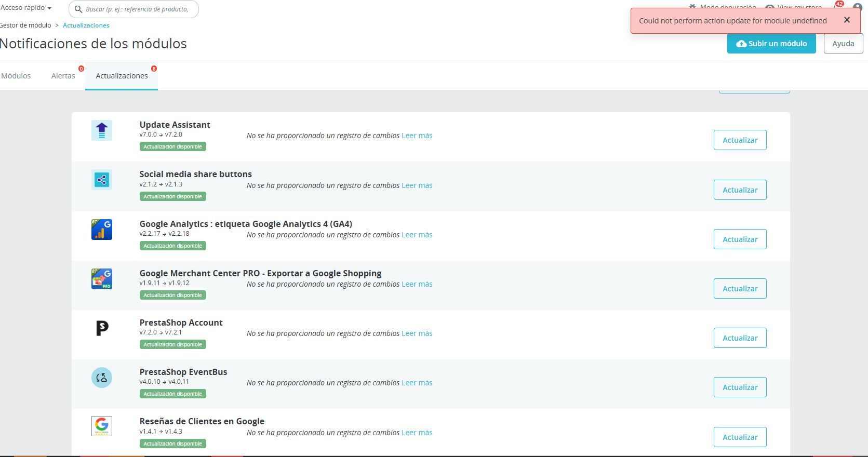Update the PrestaShop Account module

point(740,338)
